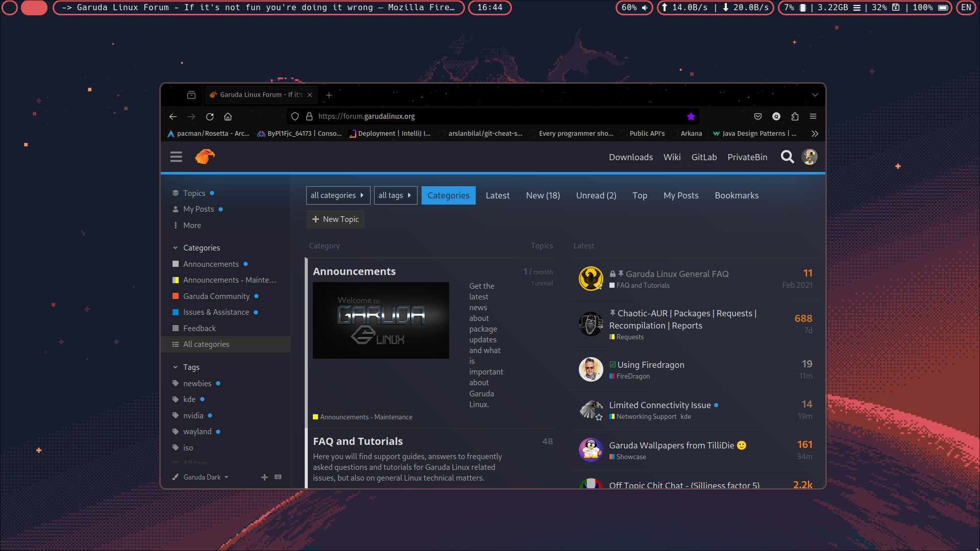Open the all tags filter dropdown
Screen dimensions: 980x551
pyautogui.click(x=396, y=195)
